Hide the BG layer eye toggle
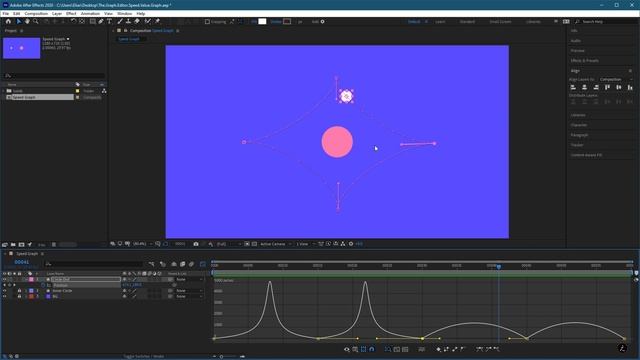This screenshot has width=640, height=360. tap(4, 296)
